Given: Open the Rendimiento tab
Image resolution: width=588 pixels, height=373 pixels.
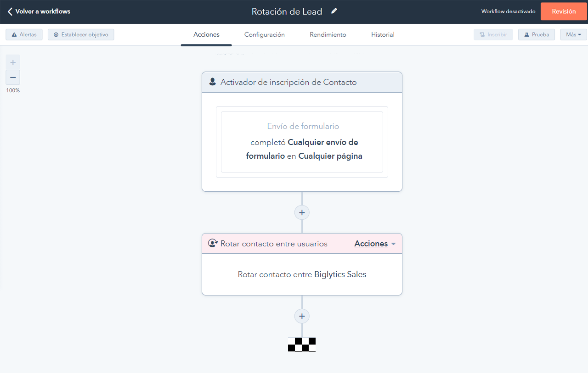Looking at the screenshot, I should [x=328, y=34].
